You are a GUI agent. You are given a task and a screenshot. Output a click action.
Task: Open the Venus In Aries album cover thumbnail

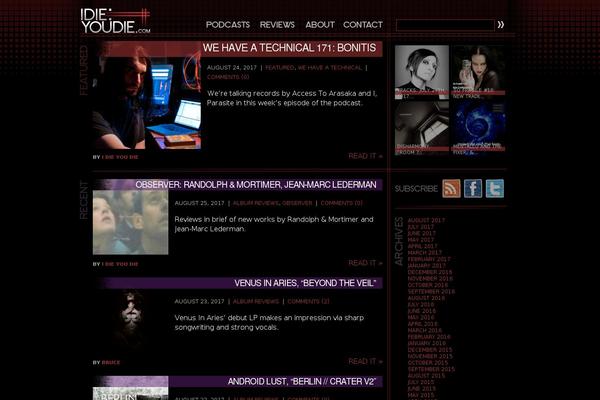pyautogui.click(x=130, y=316)
